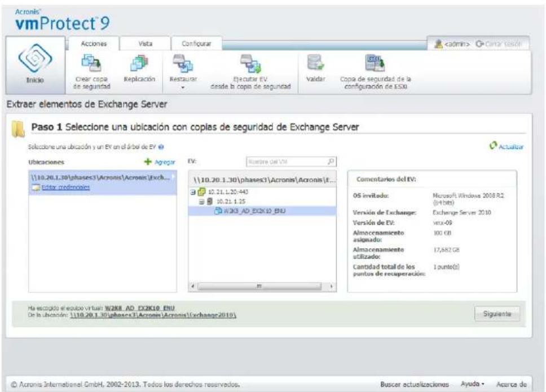Collapse the 10.21.1.20:443 tree node
This screenshot has height=392, width=546.
[193, 192]
